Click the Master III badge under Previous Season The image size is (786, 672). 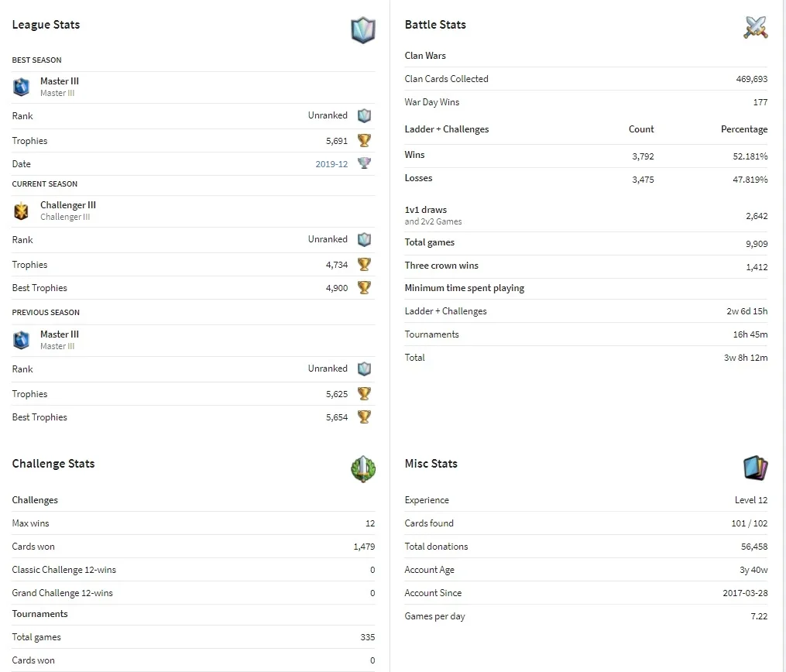(21, 340)
